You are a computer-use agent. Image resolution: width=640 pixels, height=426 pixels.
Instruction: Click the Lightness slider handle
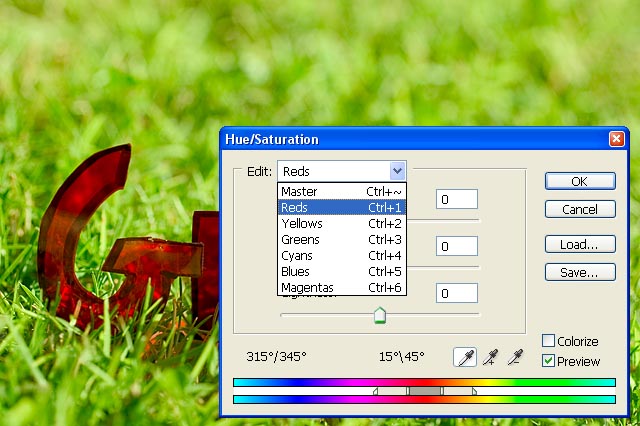pos(380,316)
